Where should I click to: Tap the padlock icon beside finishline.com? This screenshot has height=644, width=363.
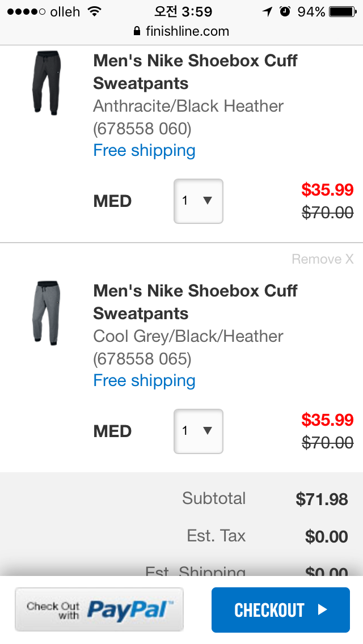[x=137, y=31]
